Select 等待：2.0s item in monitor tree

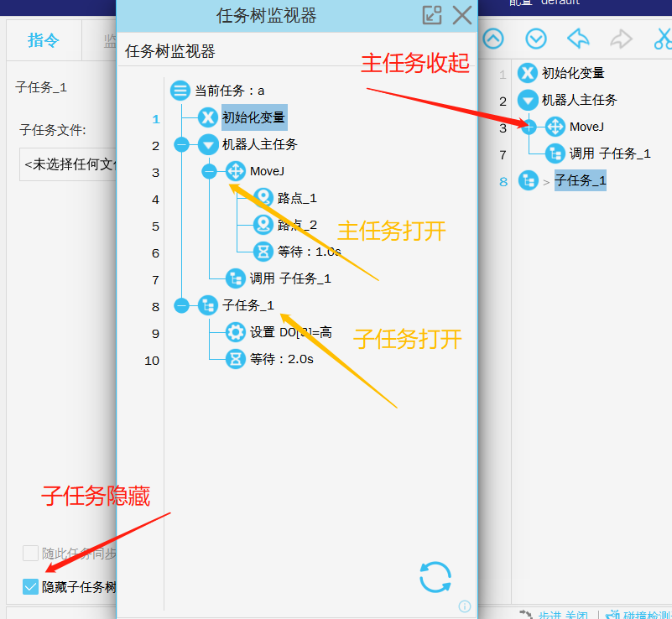(x=281, y=360)
